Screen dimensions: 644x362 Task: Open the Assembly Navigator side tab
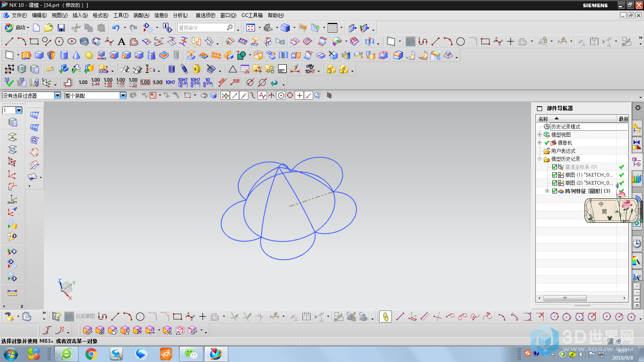pos(637,128)
